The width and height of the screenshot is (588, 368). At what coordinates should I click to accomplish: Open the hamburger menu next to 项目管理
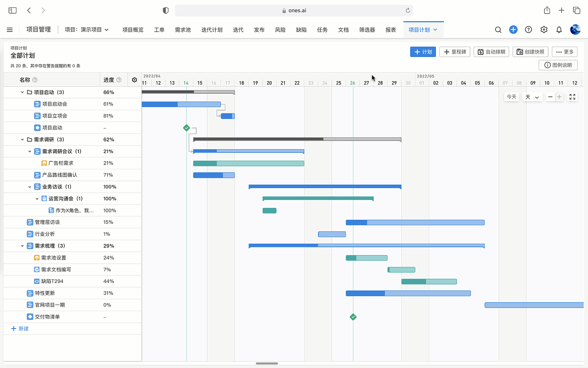pyautogui.click(x=10, y=30)
